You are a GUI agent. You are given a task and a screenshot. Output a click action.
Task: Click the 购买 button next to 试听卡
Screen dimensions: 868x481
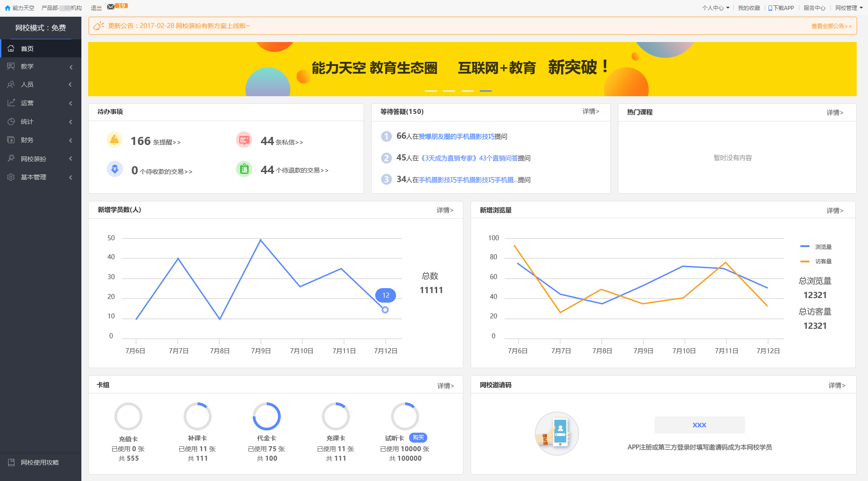[x=418, y=437]
